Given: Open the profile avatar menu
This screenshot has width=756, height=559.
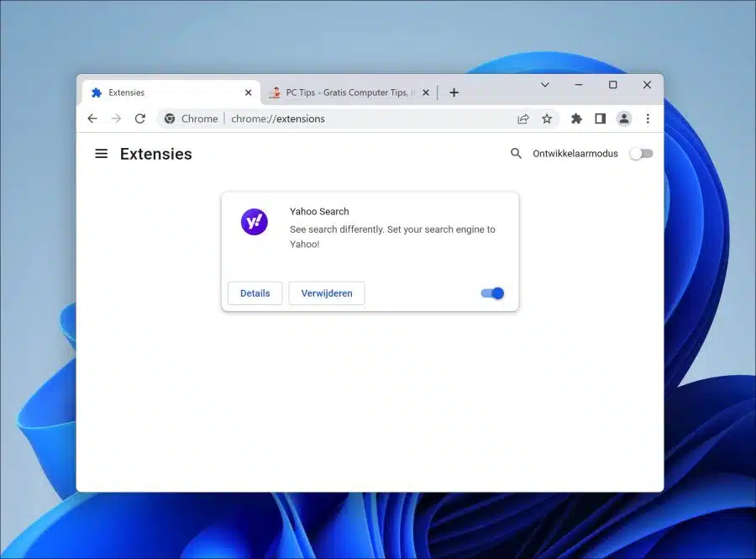Looking at the screenshot, I should click(x=624, y=119).
